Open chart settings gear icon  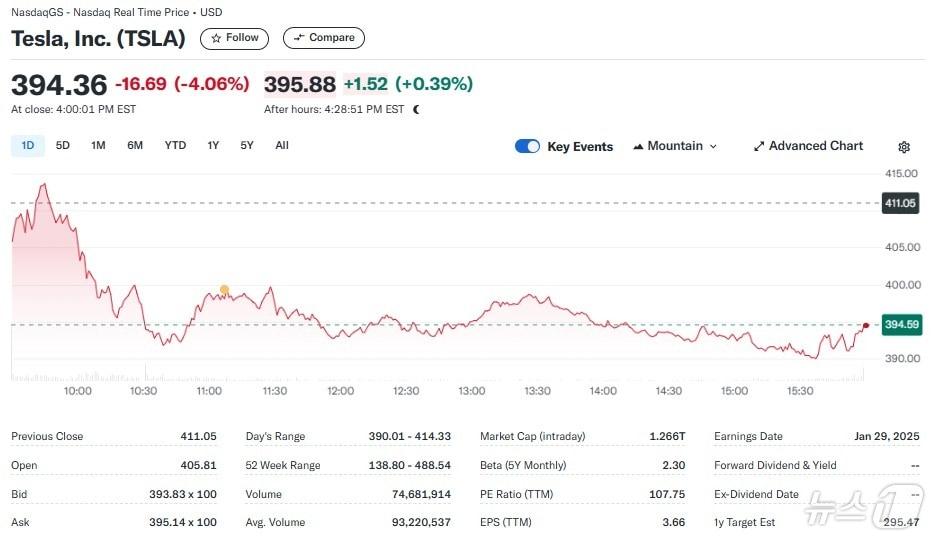point(904,147)
